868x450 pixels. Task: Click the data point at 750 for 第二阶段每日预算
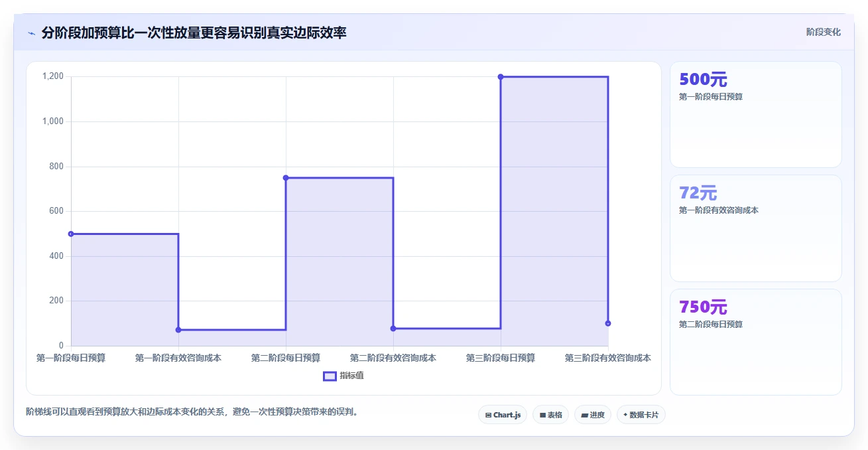(x=286, y=178)
